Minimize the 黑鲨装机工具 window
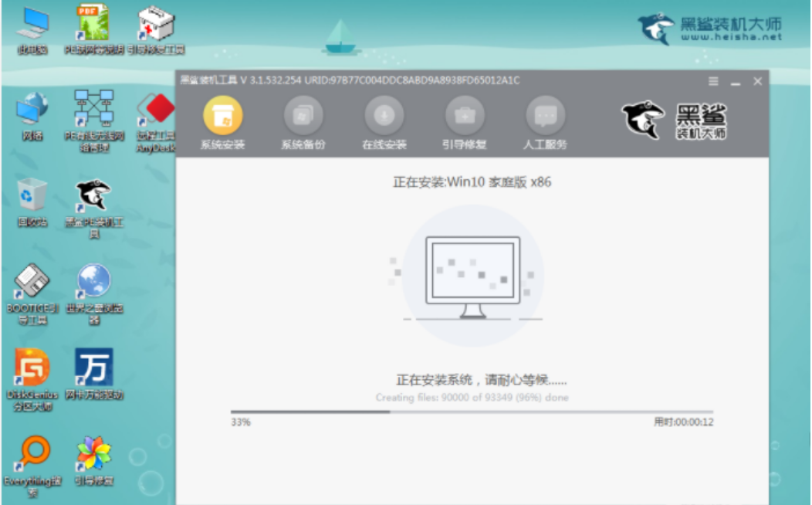 coord(736,81)
